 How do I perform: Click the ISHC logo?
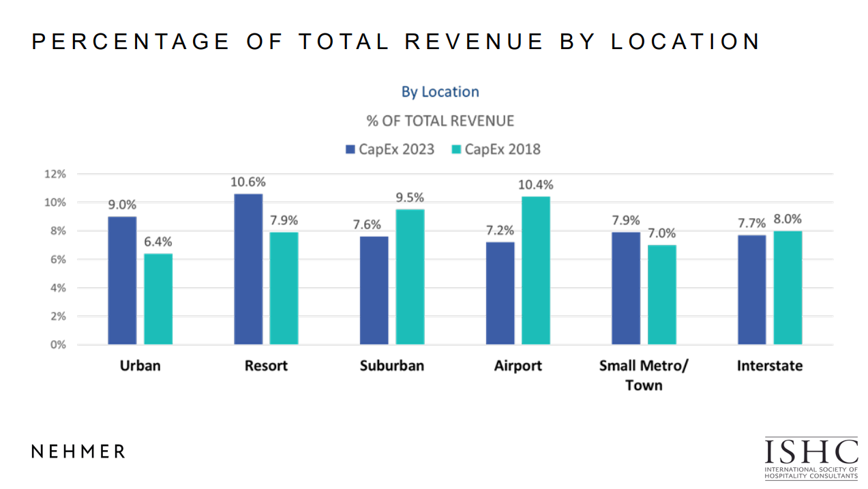(x=811, y=458)
